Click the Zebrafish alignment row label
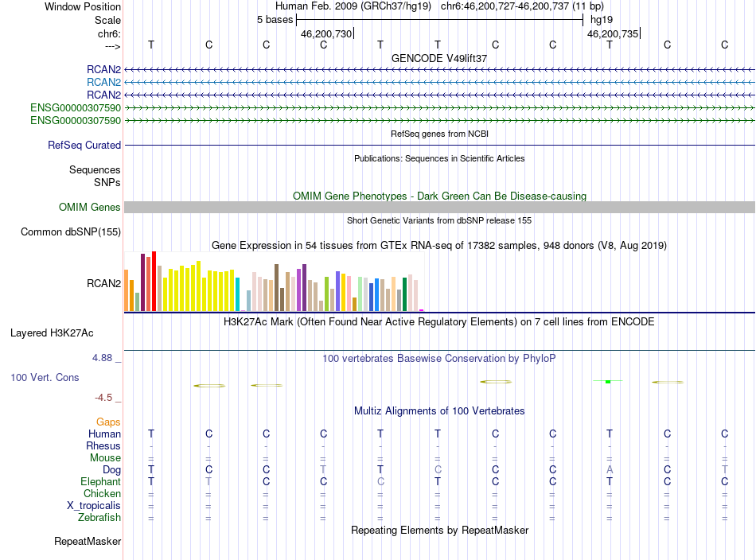 tap(99, 518)
